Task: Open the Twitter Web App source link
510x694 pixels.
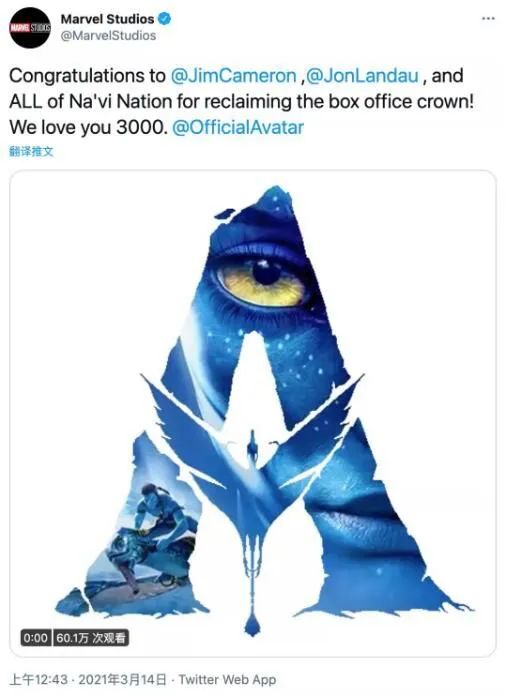Action: pos(227,679)
